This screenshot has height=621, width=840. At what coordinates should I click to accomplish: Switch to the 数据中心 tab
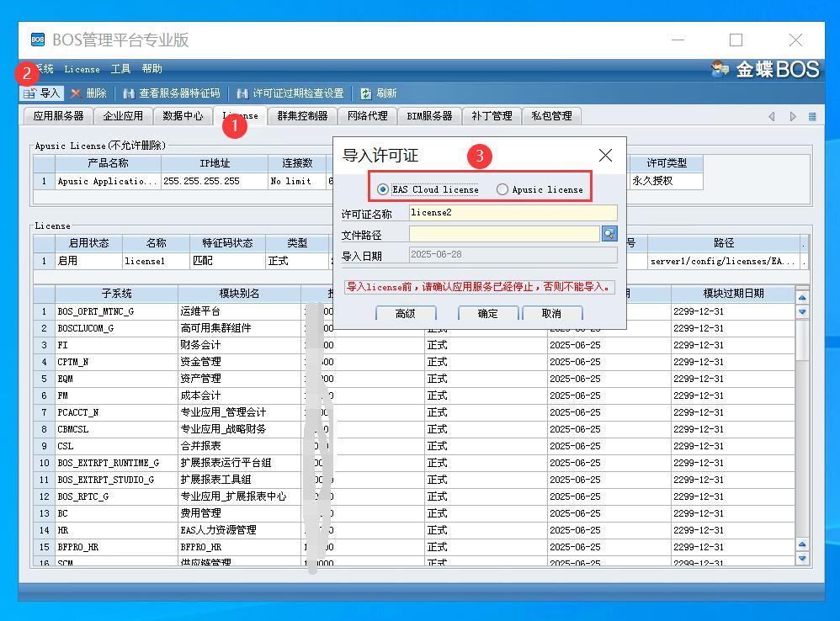(183, 115)
